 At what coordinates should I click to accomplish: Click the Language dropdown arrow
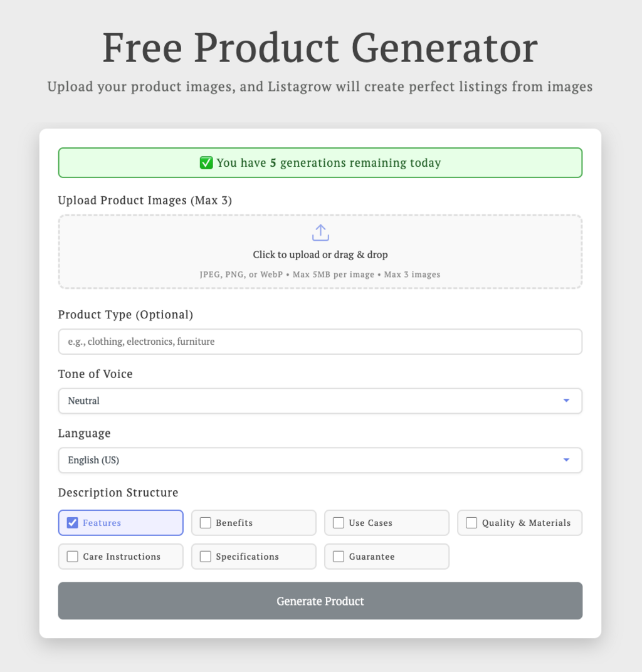pos(566,460)
